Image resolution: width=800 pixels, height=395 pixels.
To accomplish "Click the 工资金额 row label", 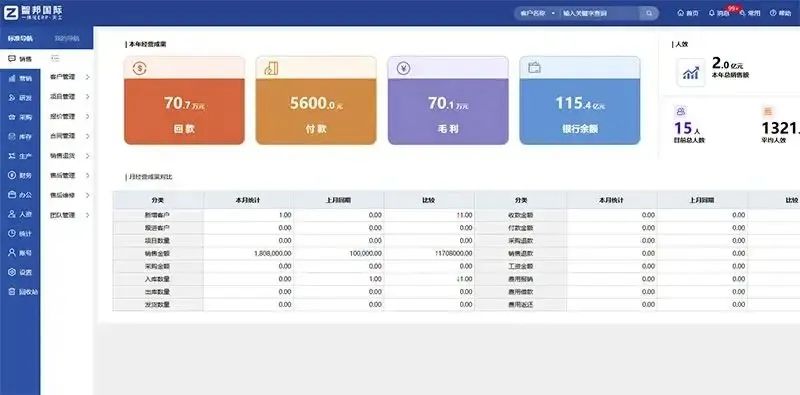I will (520, 266).
